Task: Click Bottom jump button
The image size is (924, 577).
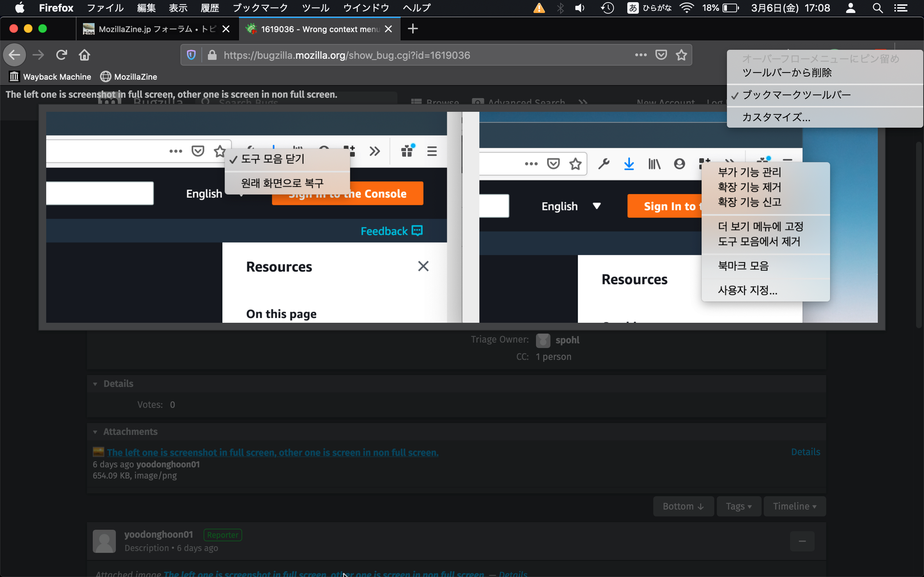Action: pos(683,506)
